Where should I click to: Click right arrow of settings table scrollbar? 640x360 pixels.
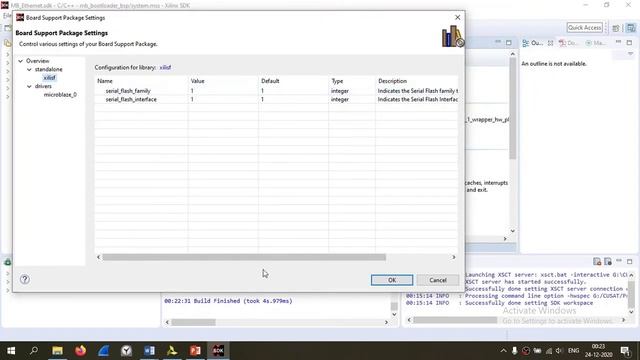click(453, 257)
